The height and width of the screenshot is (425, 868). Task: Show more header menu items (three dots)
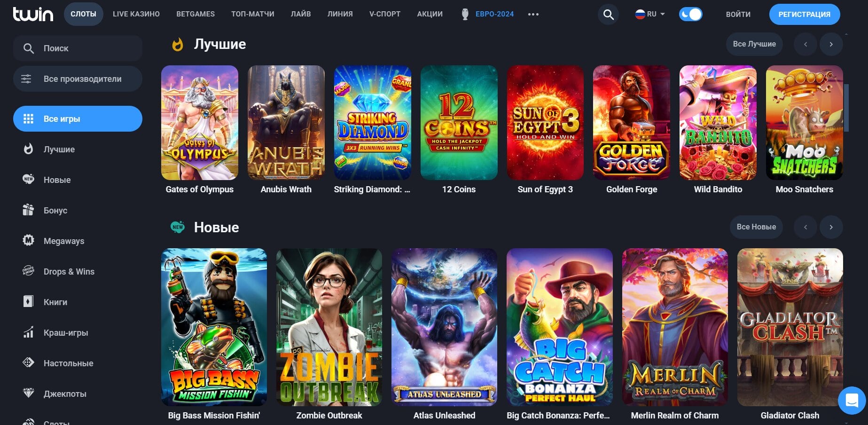coord(533,14)
